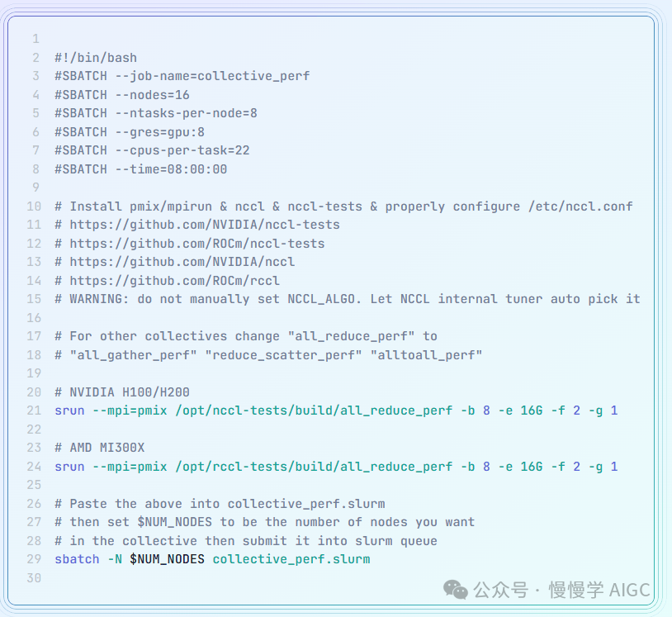
Task: Click the --time=08:00:00 line
Action: tap(140, 169)
